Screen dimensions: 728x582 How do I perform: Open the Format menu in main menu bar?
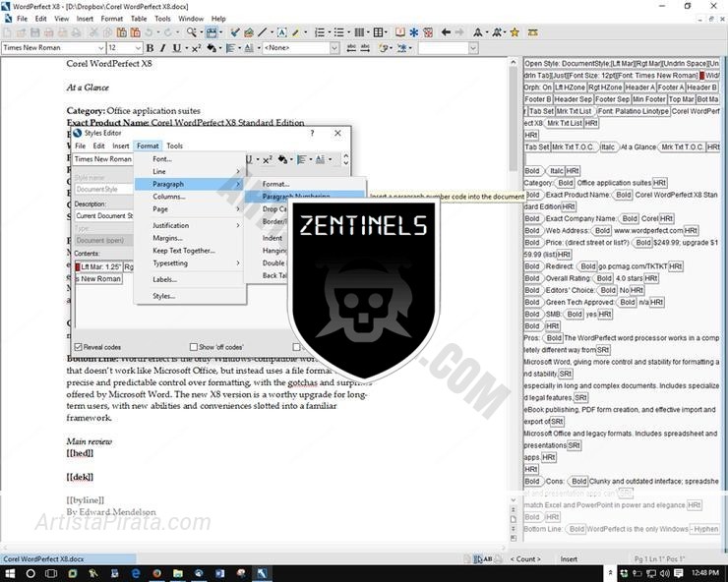112,19
